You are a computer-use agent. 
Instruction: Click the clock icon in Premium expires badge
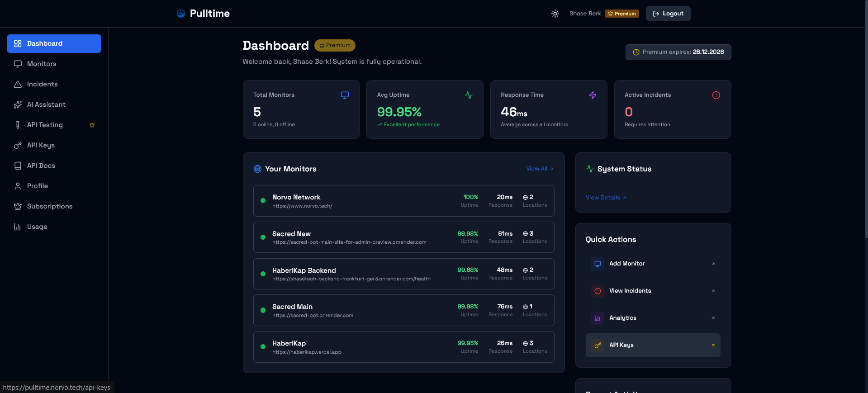(x=636, y=52)
